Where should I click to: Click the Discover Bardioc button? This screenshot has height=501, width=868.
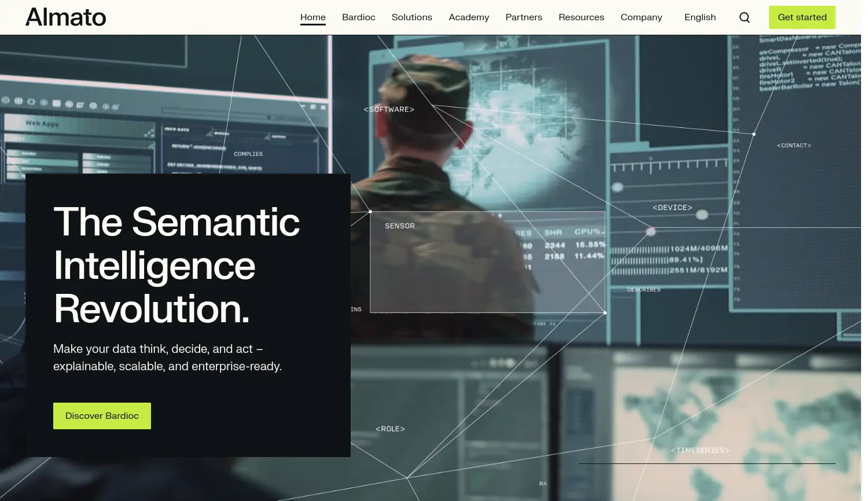tap(102, 416)
